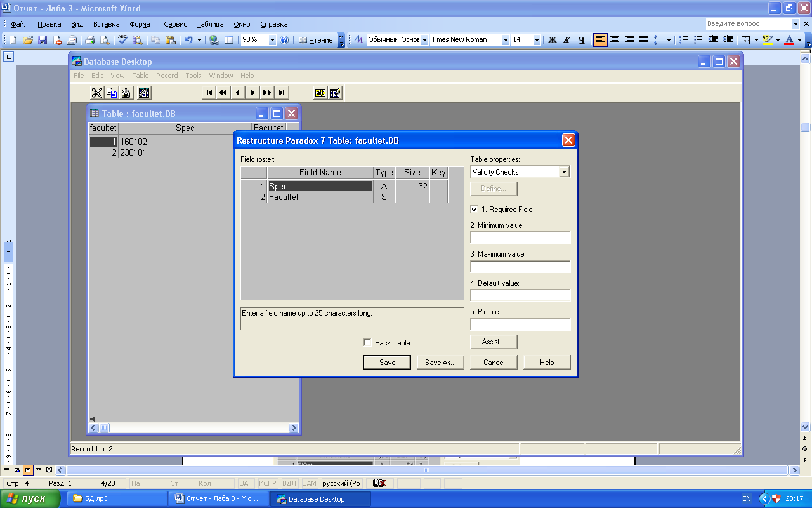This screenshot has width=812, height=508.
Task: Click the Edit Data icon in Database Desktop
Action: 335,93
